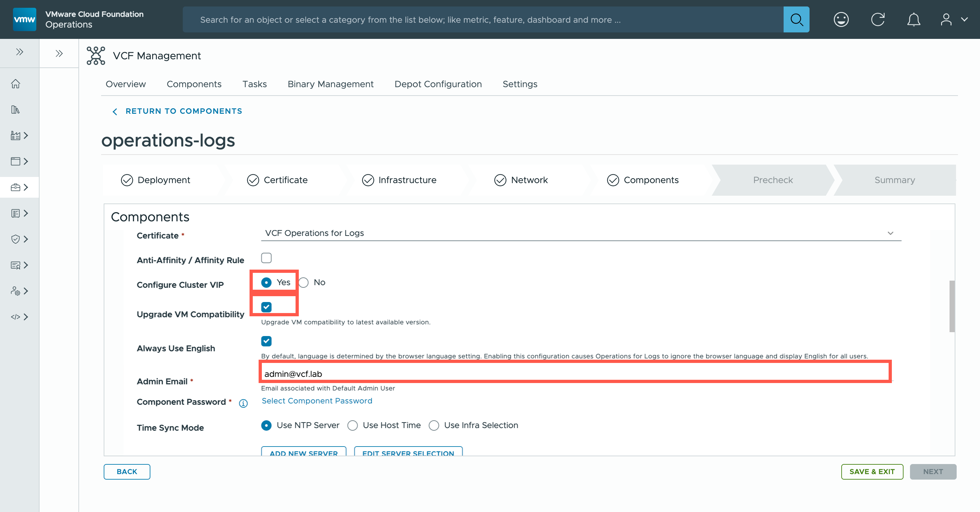Click the Home icon in sidebar
The height and width of the screenshot is (512, 980).
16,84
